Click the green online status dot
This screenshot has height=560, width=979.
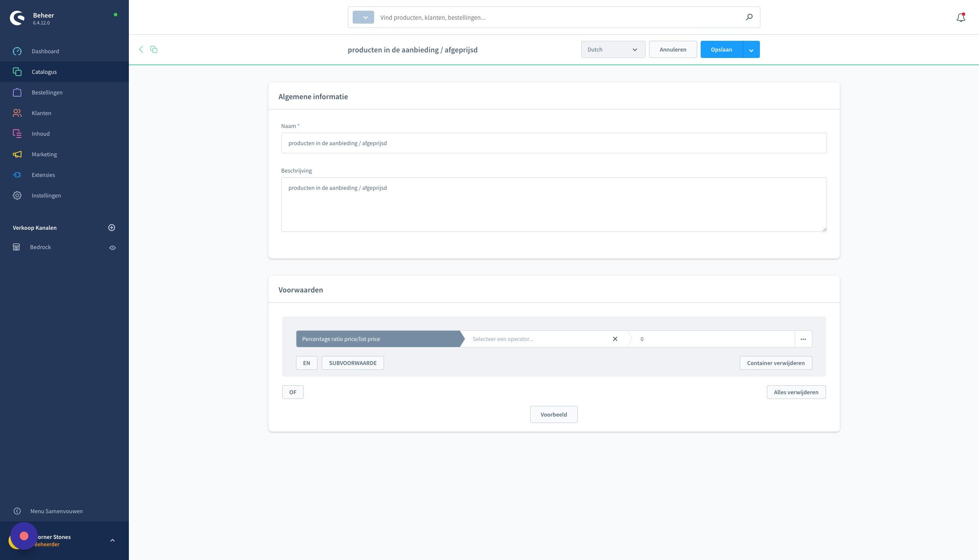tap(116, 15)
